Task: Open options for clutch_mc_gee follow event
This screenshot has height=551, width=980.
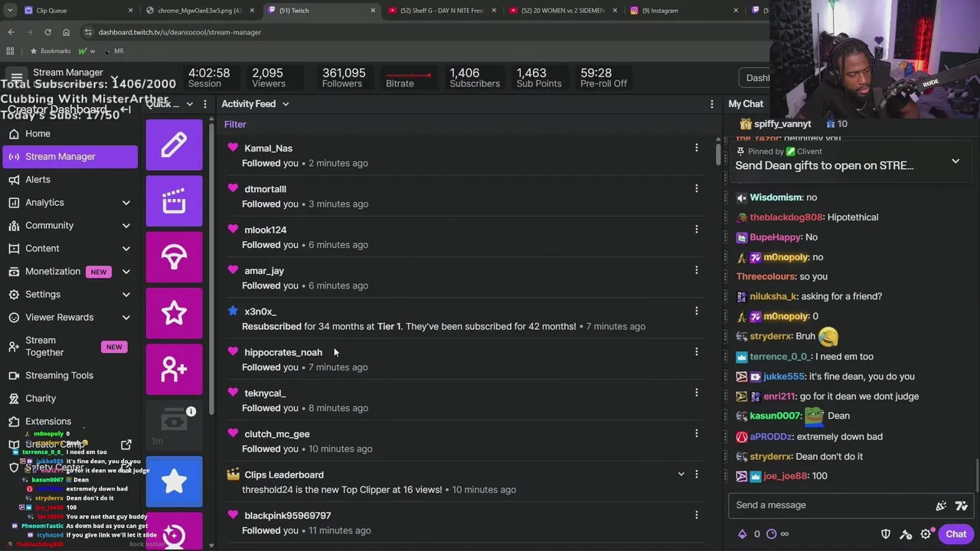Action: point(697,433)
